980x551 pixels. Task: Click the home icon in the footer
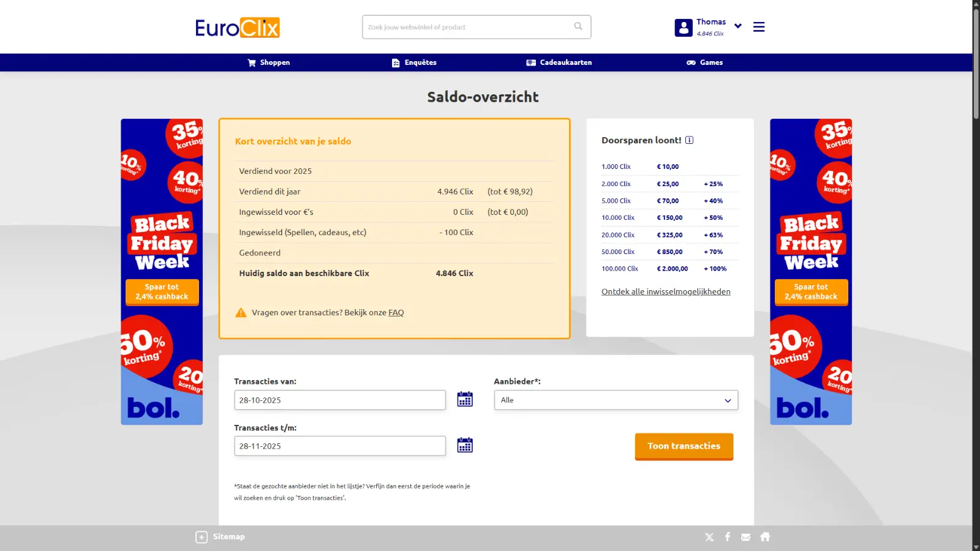point(765,536)
